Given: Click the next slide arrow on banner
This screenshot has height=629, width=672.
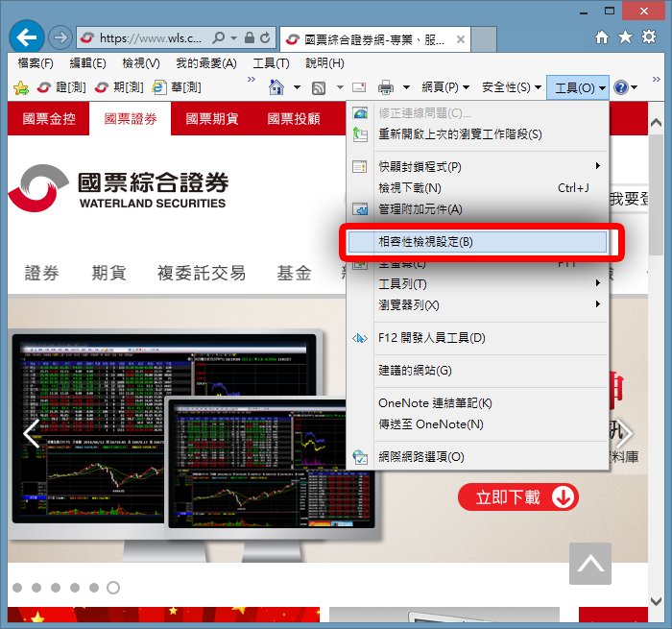Looking at the screenshot, I should pos(624,433).
